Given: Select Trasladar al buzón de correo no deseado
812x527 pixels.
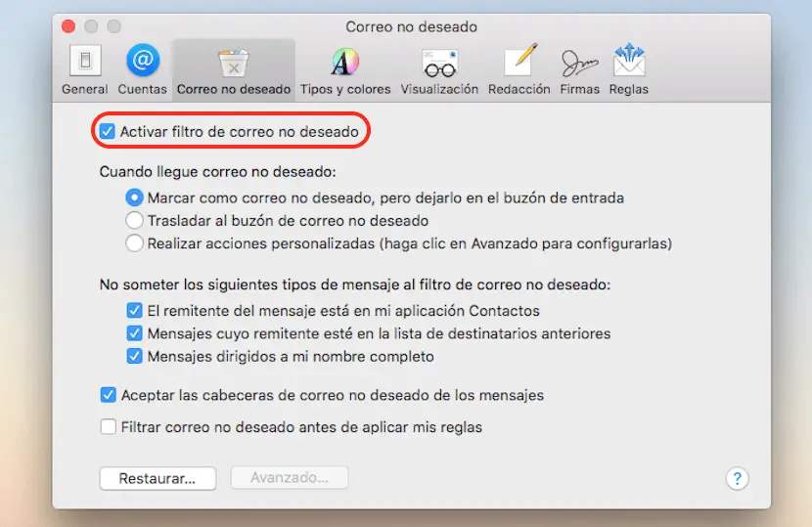Looking at the screenshot, I should point(134,221).
